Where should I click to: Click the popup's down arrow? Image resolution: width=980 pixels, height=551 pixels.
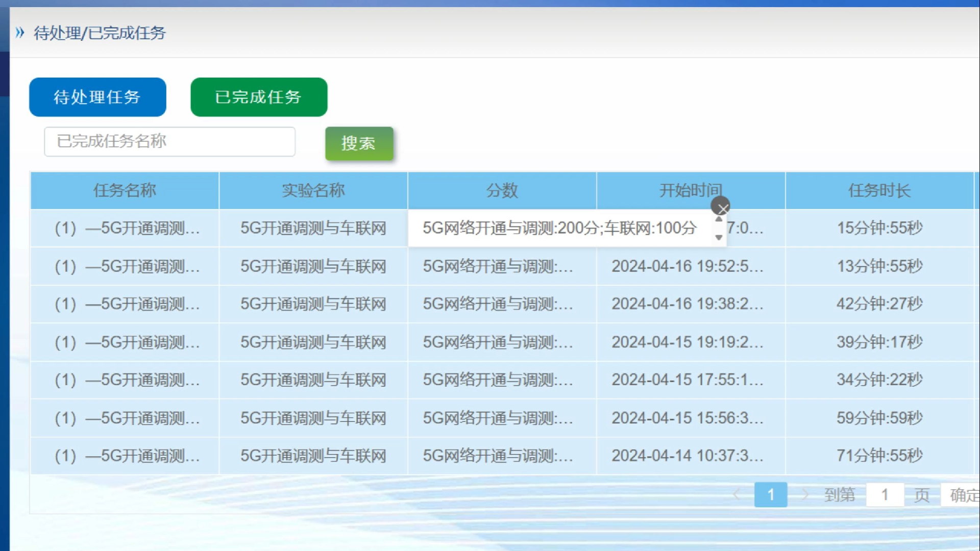tap(719, 237)
